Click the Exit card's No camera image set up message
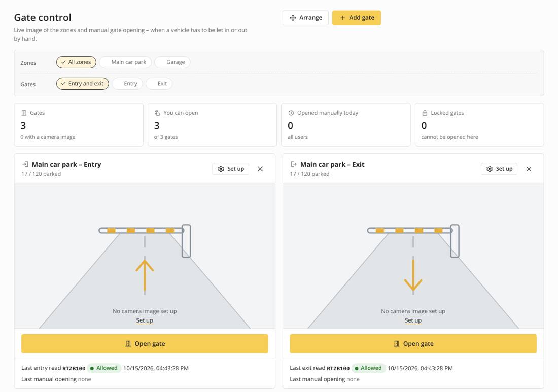 (x=413, y=311)
